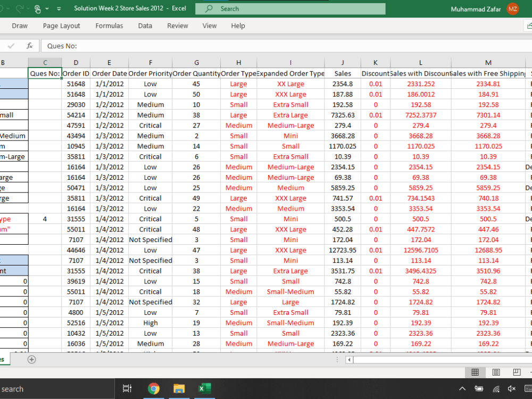Open File Explorer from the taskbar

[179, 388]
